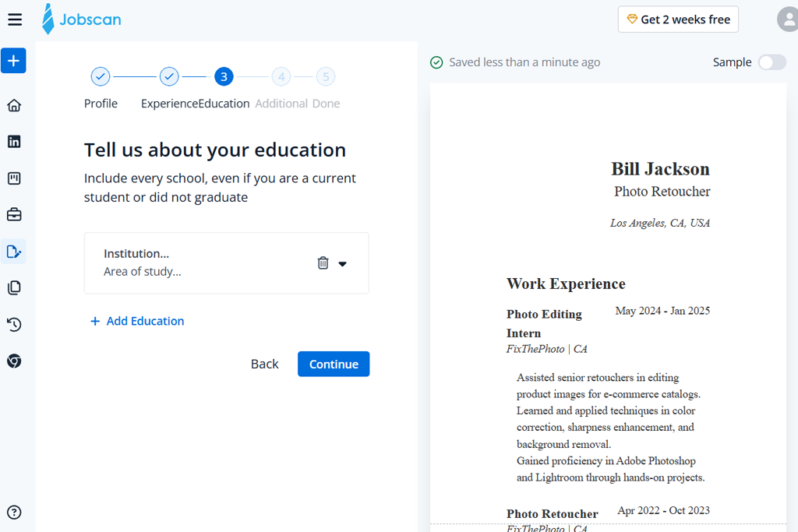This screenshot has height=532, width=798.
Task: Open scan history sidebar icon
Action: (x=14, y=325)
